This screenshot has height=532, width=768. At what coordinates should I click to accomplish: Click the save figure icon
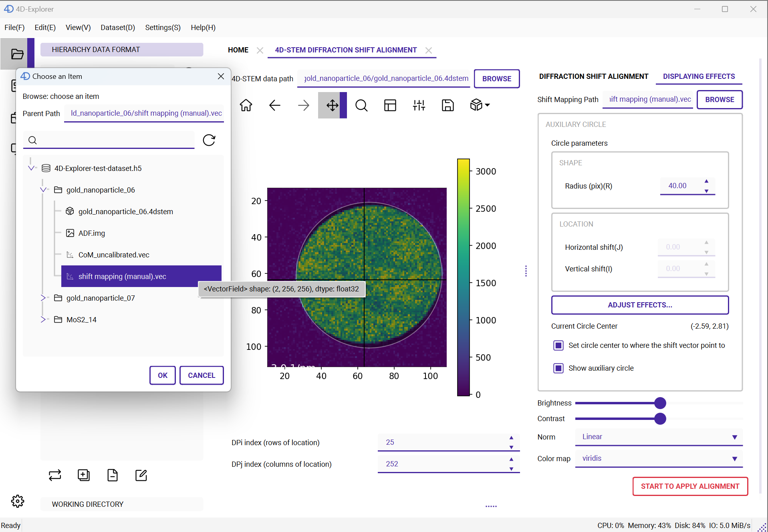click(448, 105)
